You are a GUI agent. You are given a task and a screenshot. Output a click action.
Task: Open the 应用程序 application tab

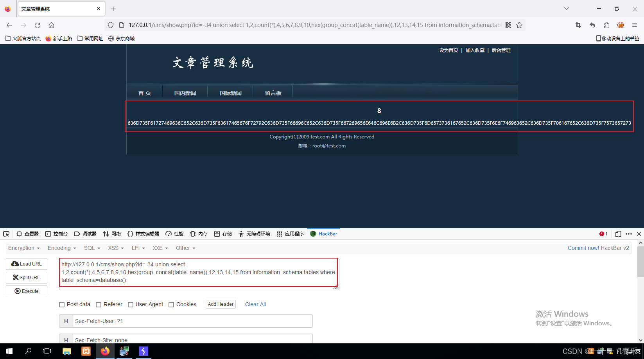point(290,234)
